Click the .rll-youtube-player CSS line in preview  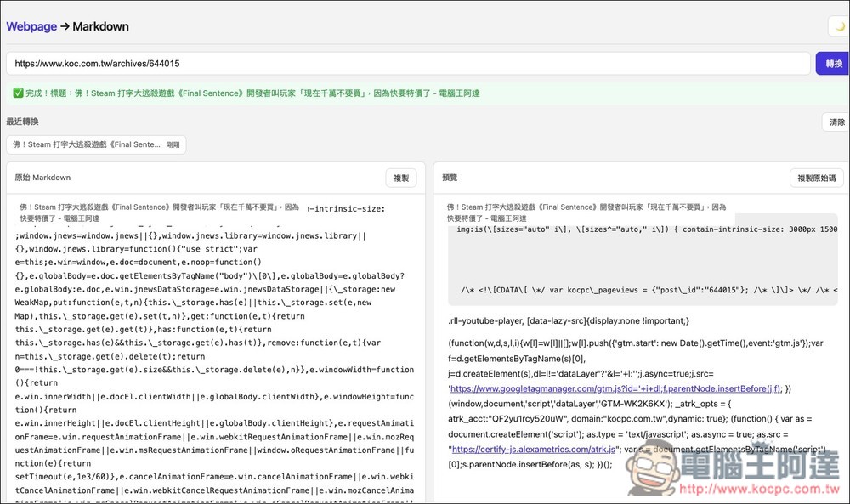pyautogui.click(x=569, y=320)
